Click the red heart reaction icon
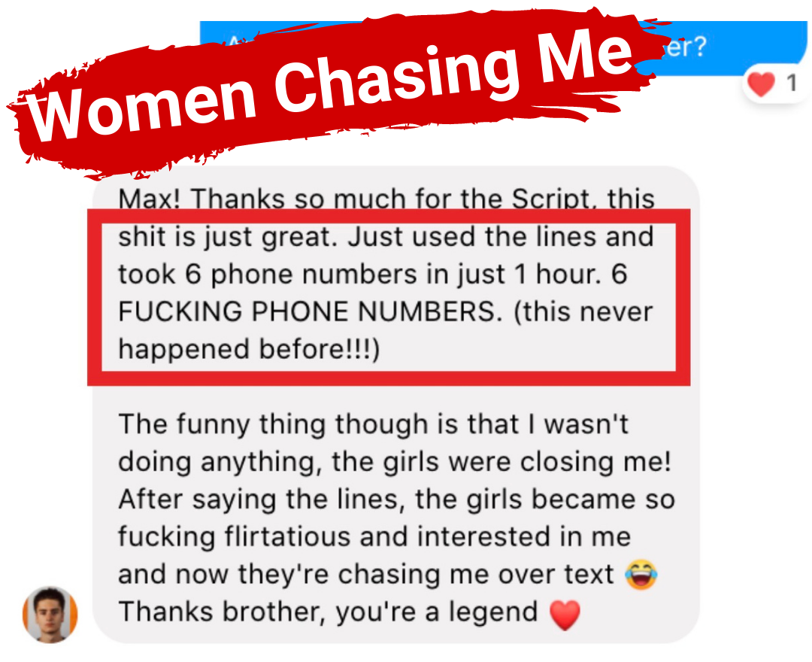 point(761,84)
